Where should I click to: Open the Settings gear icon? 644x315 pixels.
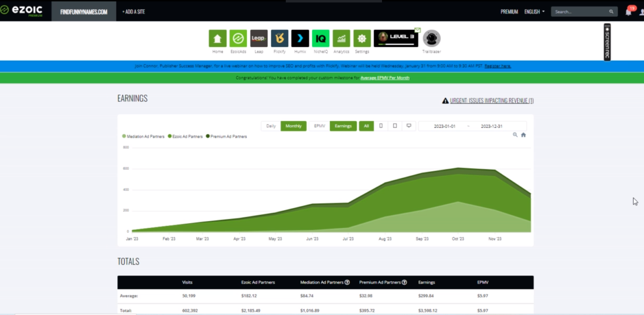pos(362,38)
